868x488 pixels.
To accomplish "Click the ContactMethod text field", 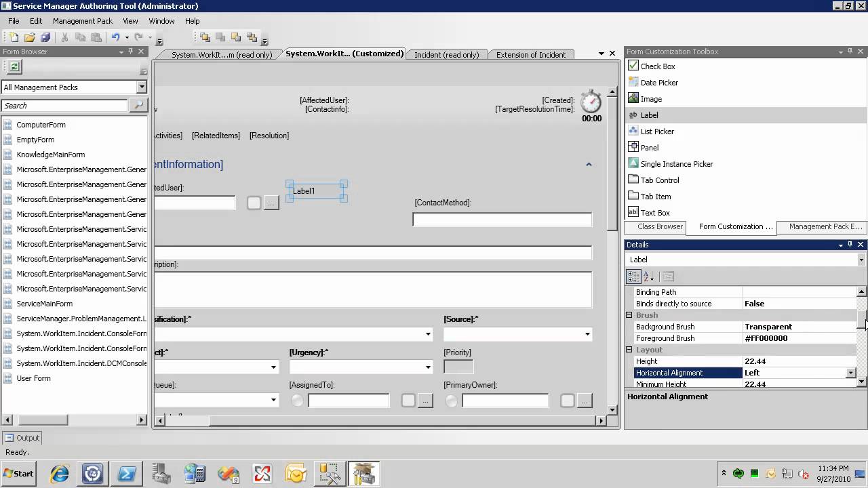I will [502, 220].
